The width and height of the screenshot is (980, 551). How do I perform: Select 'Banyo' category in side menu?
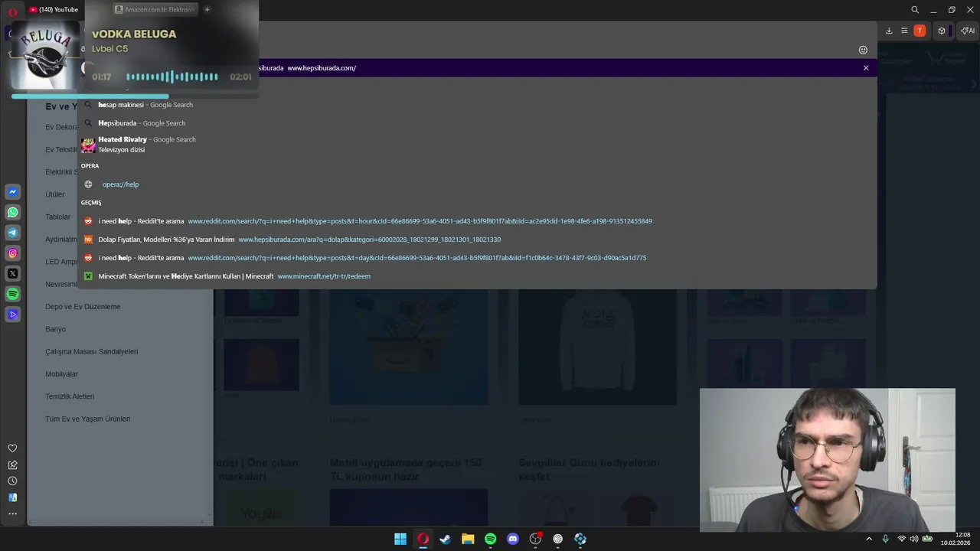(55, 329)
